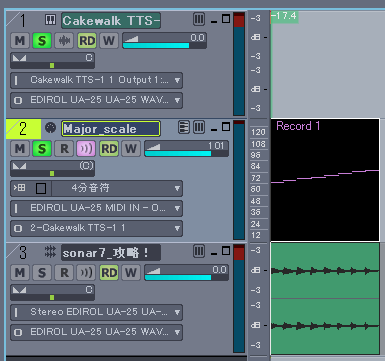This screenshot has width=385, height=361.
Task: Toggle input echo on track 3
Action: pyautogui.click(x=86, y=273)
